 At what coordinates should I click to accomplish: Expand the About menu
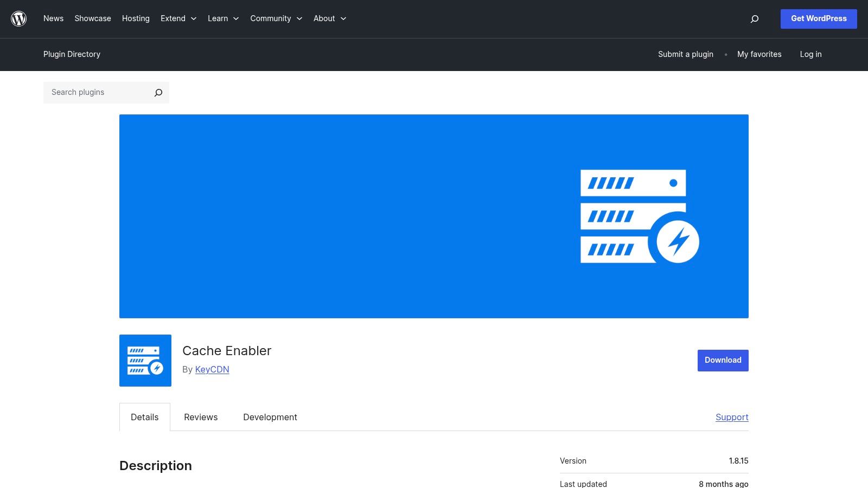(330, 18)
